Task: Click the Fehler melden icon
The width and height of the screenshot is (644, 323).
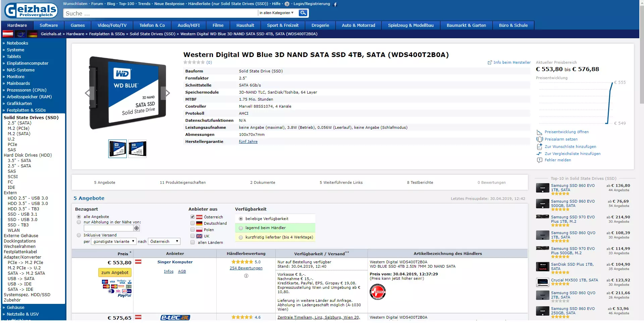Action: (539, 160)
